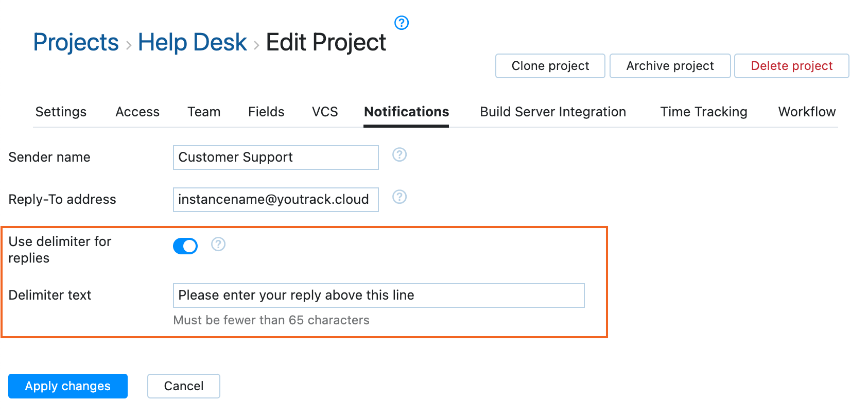Apply changes with the blue button
868x417 pixels.
(x=68, y=386)
